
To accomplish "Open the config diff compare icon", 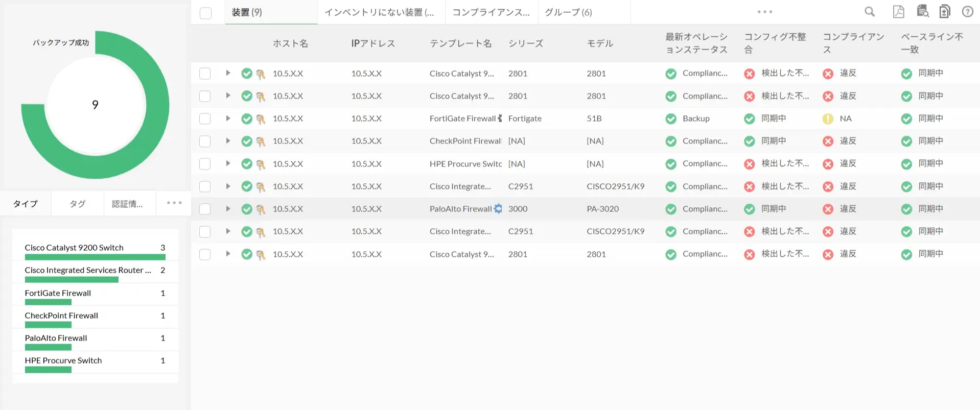I will 945,11.
